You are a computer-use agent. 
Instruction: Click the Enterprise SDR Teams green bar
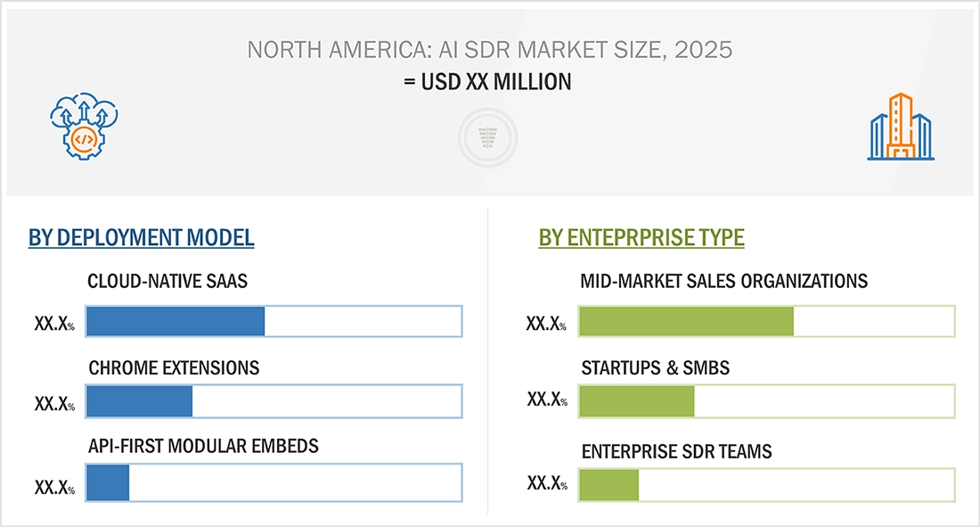click(x=609, y=484)
